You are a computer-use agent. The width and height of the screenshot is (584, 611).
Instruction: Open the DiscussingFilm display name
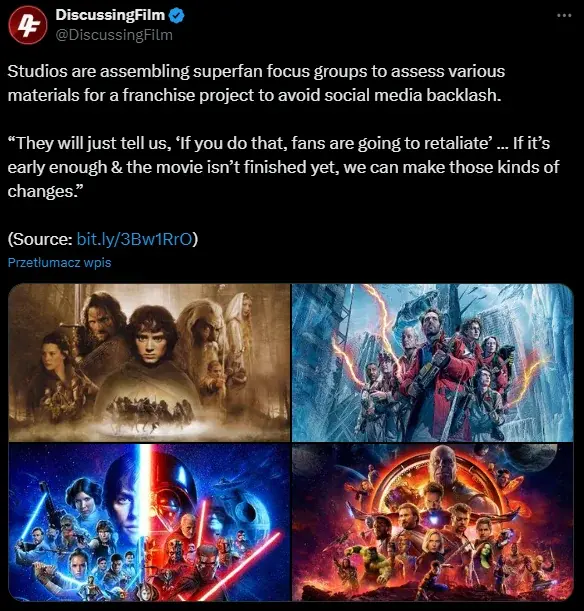[110, 15]
